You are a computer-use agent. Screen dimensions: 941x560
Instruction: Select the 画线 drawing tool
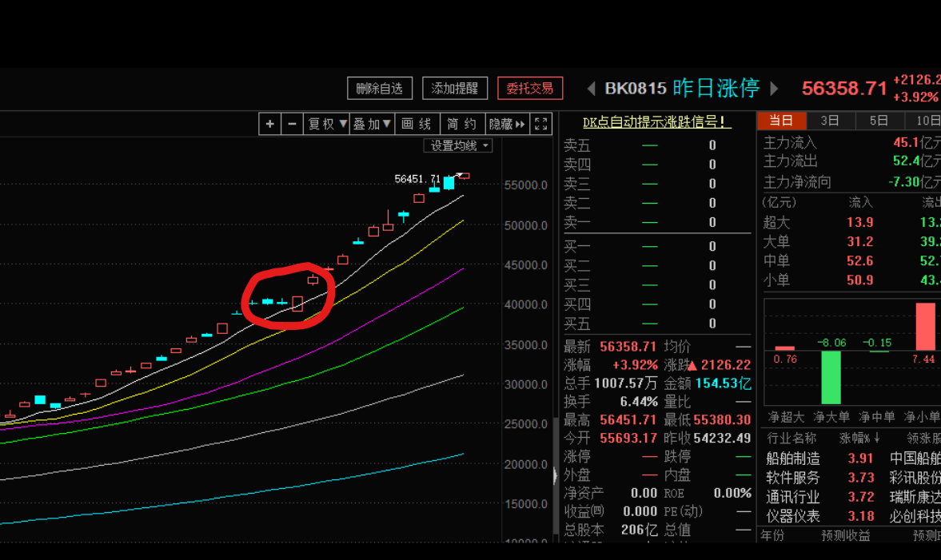[x=417, y=124]
